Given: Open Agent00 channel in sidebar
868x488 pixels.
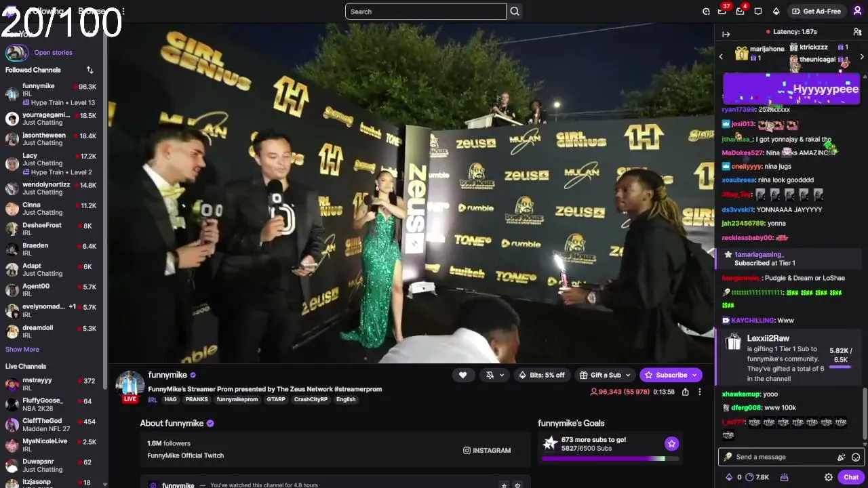Looking at the screenshot, I should click(x=52, y=290).
